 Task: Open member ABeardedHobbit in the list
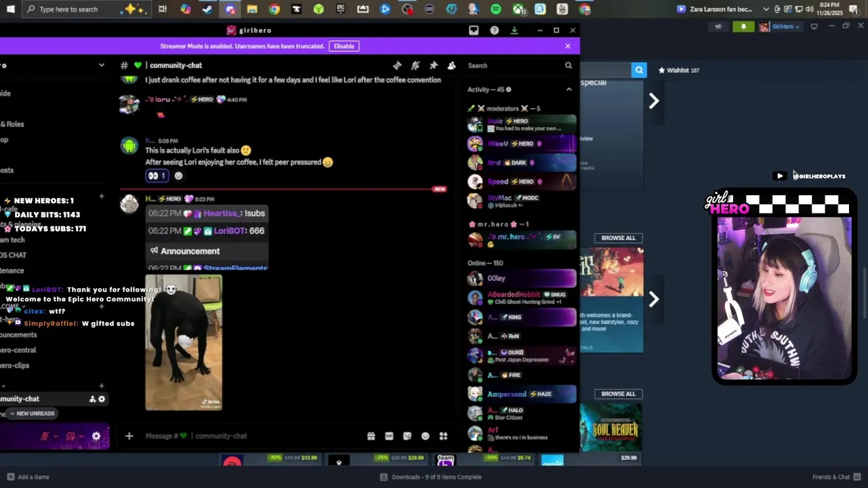(521, 298)
